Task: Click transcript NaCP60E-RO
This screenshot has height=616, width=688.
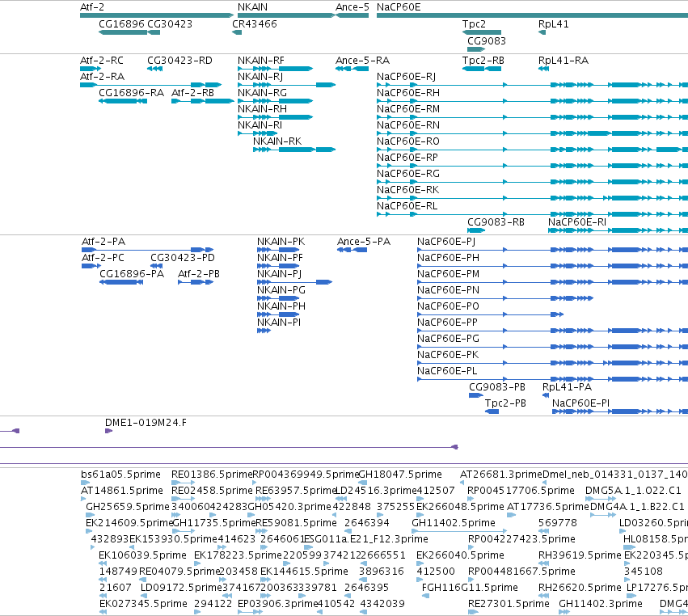Action: pos(408,141)
